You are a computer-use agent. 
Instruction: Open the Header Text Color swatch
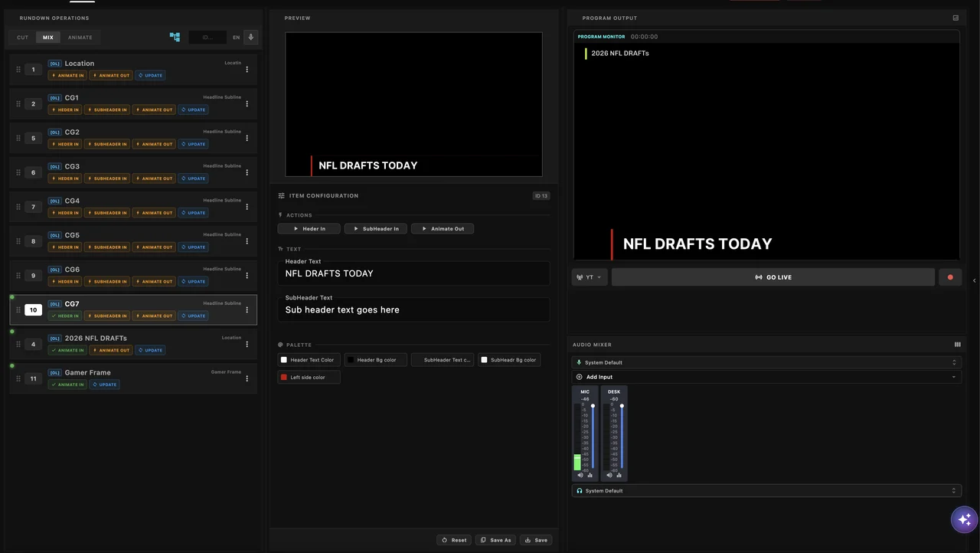point(309,360)
